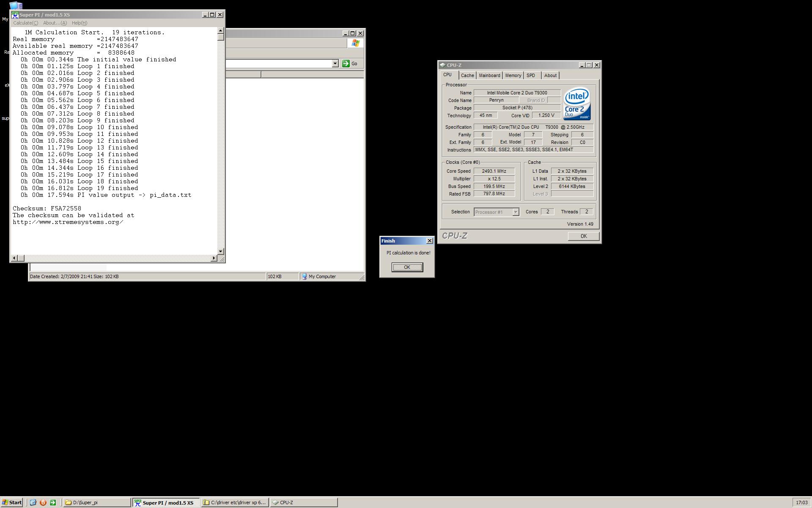
Task: Click the Super PI title bar icon
Action: pos(15,15)
